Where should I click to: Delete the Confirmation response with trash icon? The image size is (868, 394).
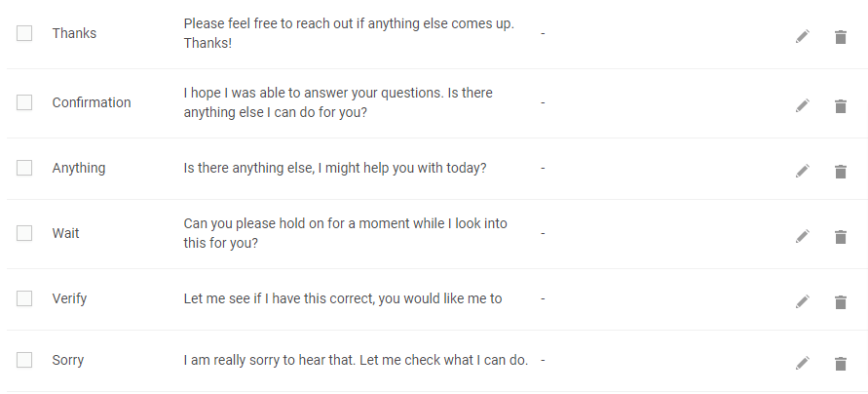pyautogui.click(x=841, y=106)
